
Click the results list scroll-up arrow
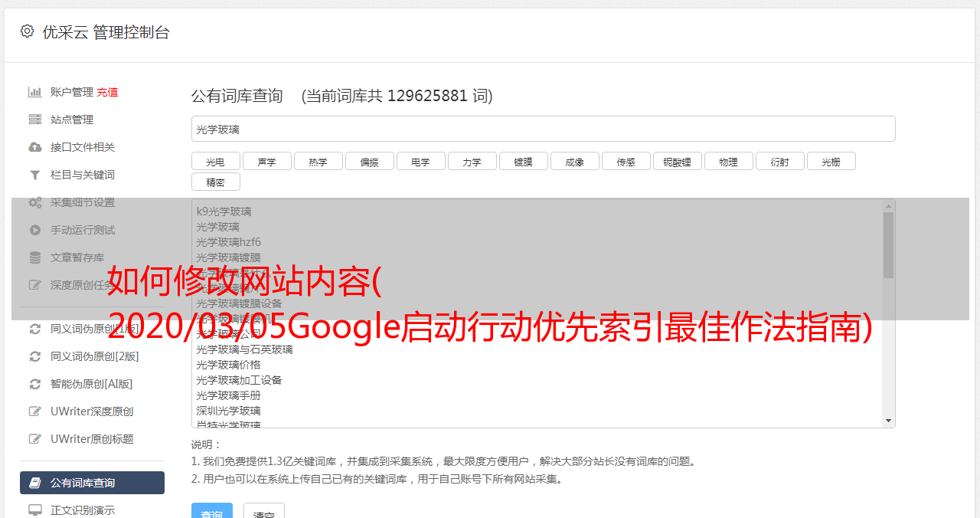888,206
